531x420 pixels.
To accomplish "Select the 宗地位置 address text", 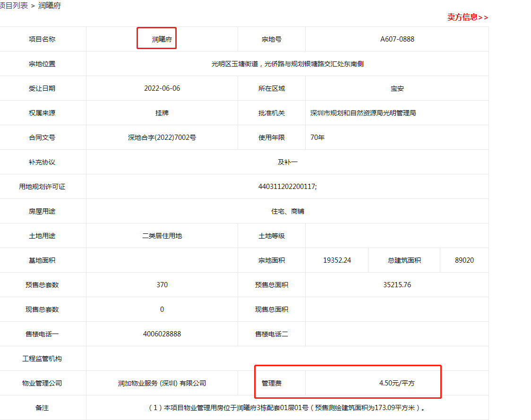I will click(287, 64).
